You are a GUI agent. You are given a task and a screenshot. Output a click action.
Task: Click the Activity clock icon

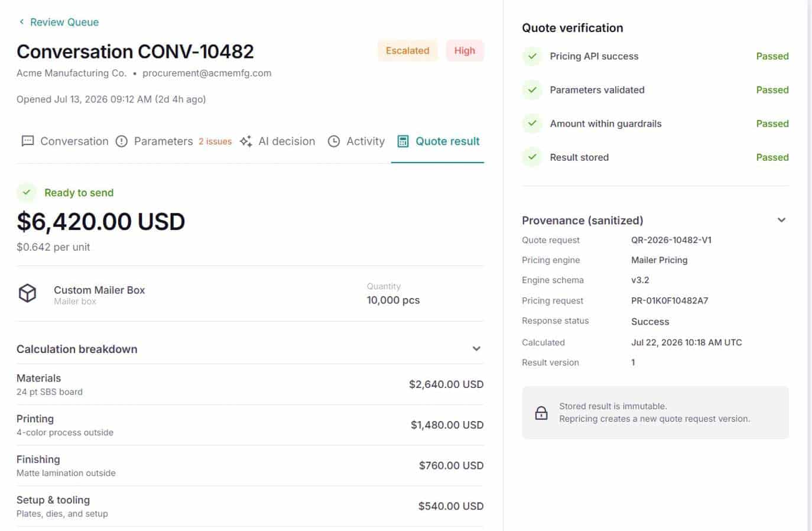[x=334, y=141]
